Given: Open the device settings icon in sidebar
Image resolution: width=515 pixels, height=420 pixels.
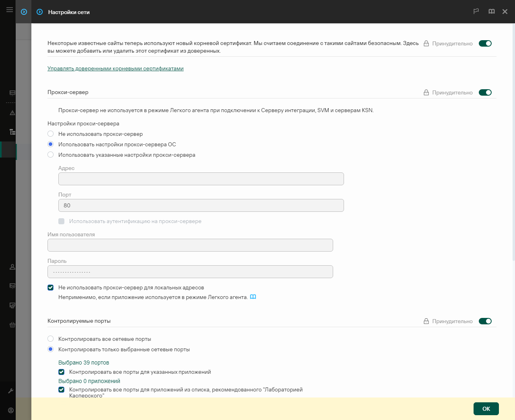Looking at the screenshot, I should 12,286.
